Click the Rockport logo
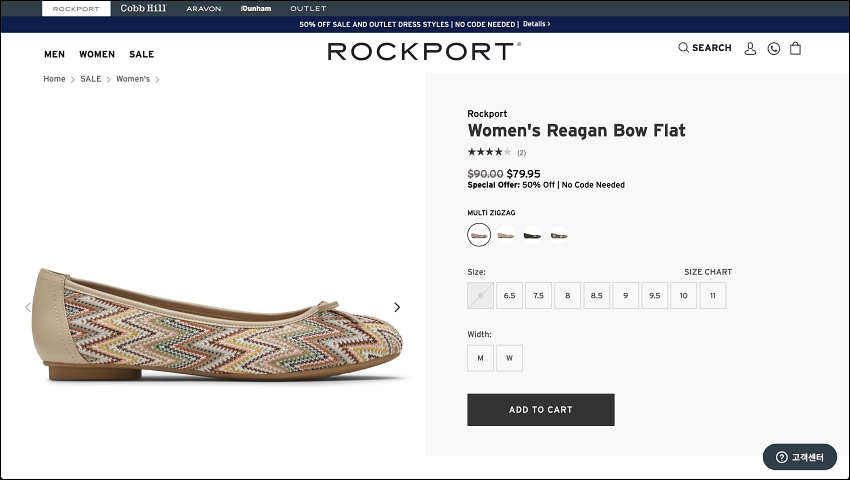850x480 pixels. (424, 52)
